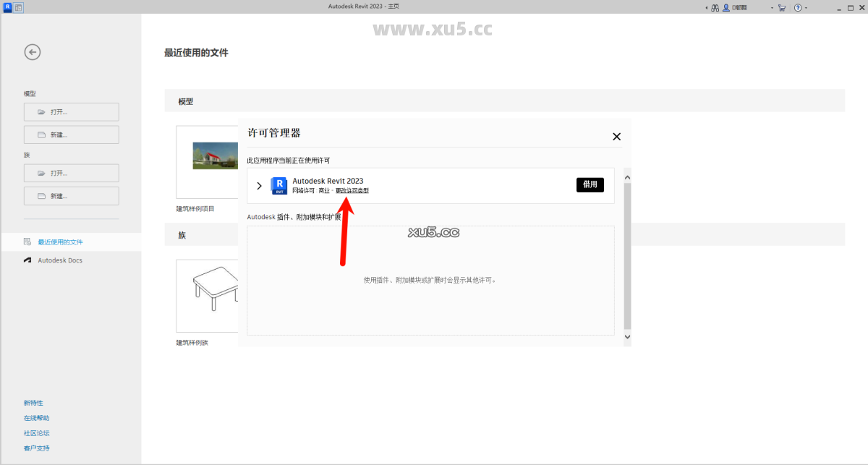Click the Revit application menu R icon
The image size is (868, 465).
8,6
